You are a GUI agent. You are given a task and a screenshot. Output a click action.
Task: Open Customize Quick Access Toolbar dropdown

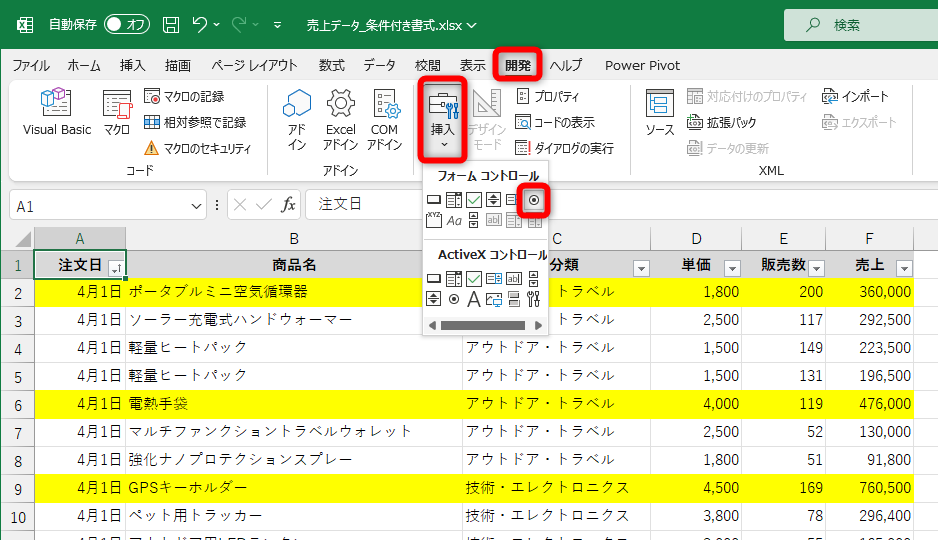[278, 25]
